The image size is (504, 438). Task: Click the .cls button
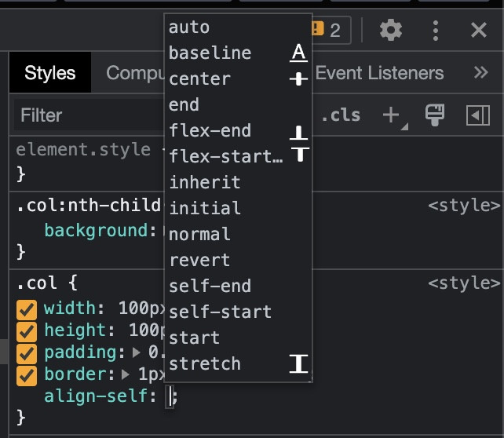point(341,115)
